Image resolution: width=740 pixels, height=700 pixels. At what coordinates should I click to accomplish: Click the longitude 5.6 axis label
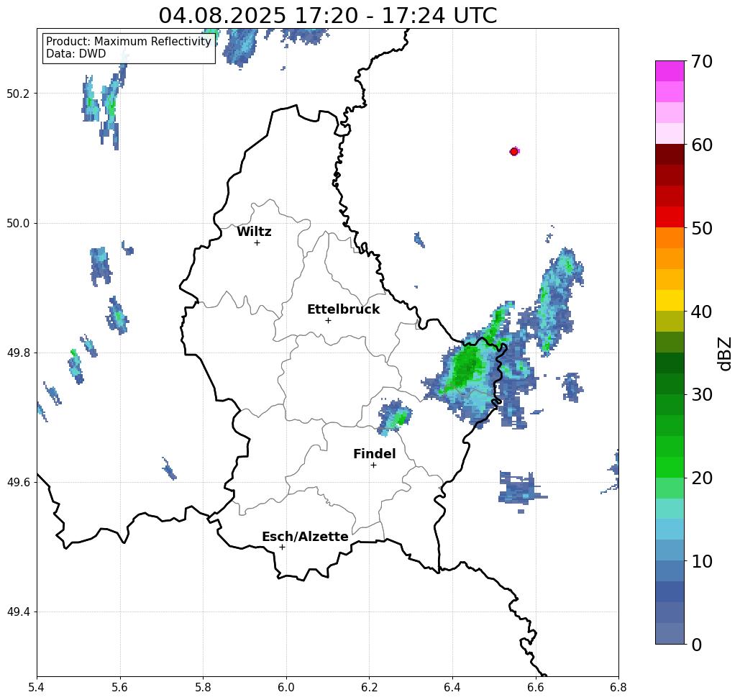(120, 687)
